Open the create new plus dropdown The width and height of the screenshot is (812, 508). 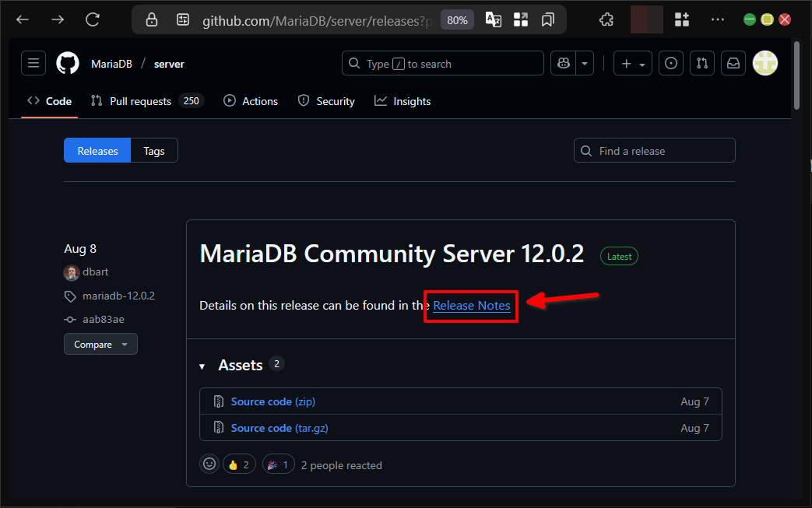tap(633, 64)
